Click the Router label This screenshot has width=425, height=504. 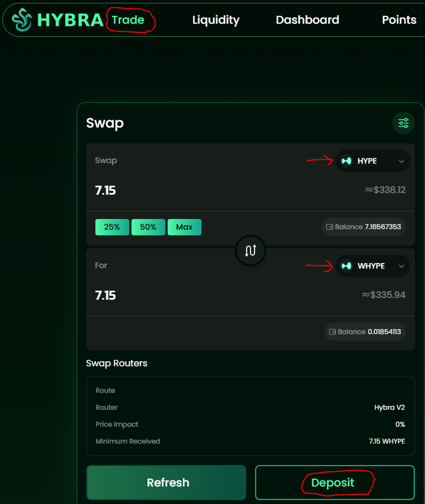107,407
